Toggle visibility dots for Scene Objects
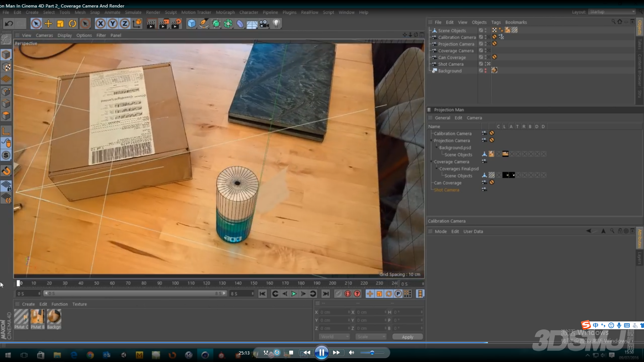This screenshot has height=362, width=644. point(485,31)
